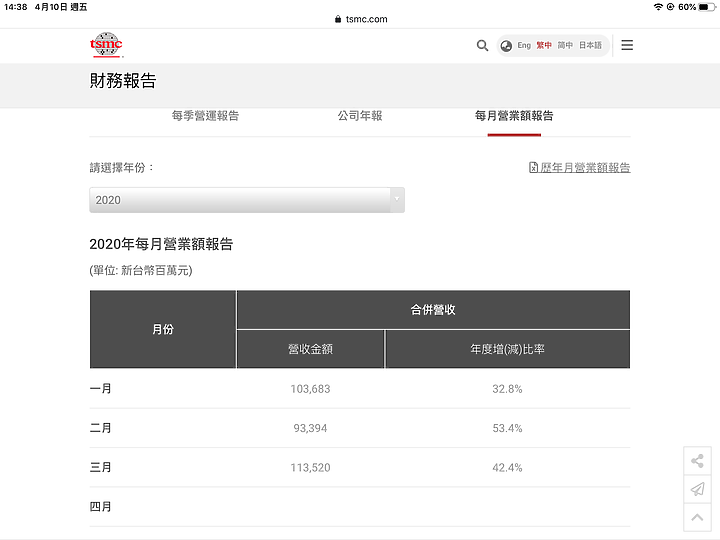Select the 32.8% growth value
720x540 pixels.
(507, 389)
